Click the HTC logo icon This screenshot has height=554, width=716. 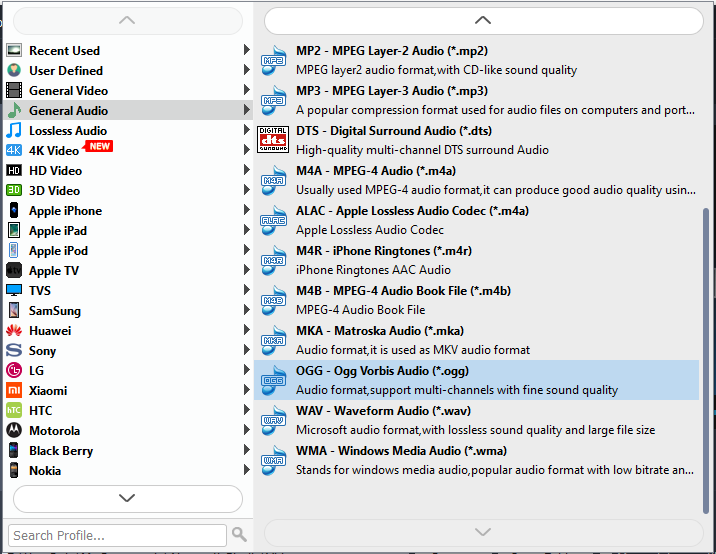(x=14, y=410)
